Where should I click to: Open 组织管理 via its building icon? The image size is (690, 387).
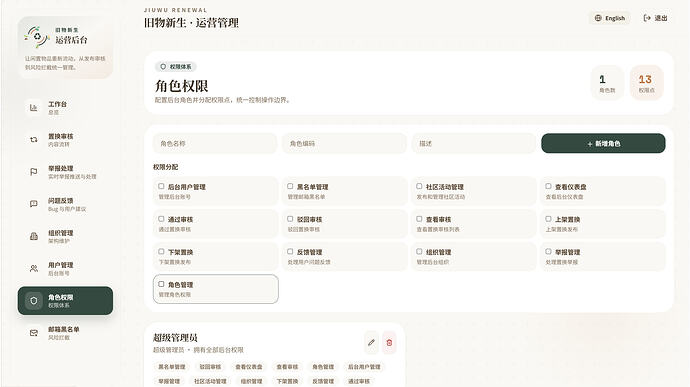point(34,236)
